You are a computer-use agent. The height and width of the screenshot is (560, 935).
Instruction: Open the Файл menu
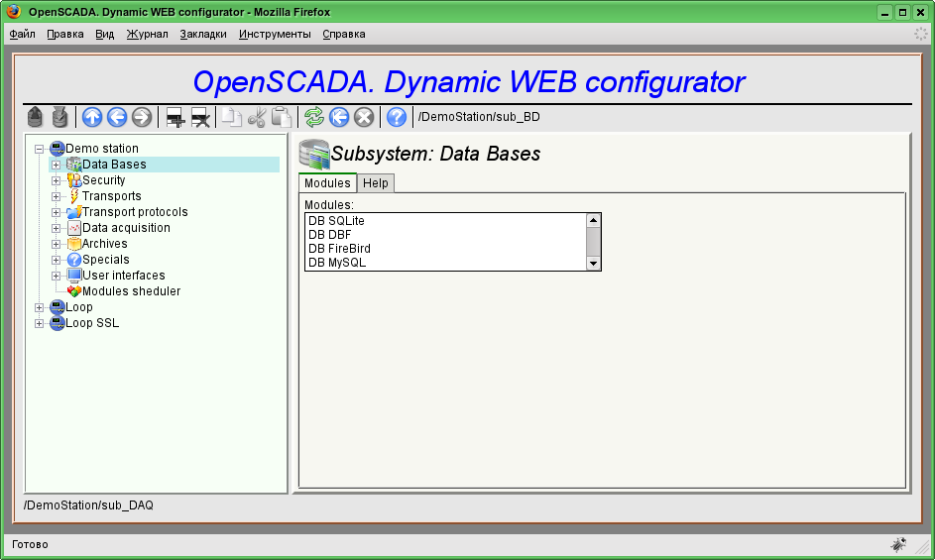tap(22, 34)
